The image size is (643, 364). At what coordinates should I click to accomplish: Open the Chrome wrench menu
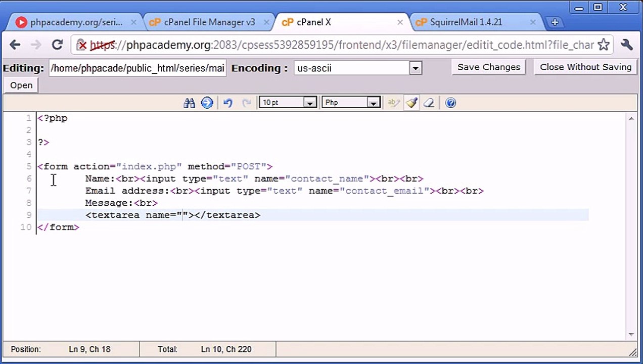tap(627, 44)
